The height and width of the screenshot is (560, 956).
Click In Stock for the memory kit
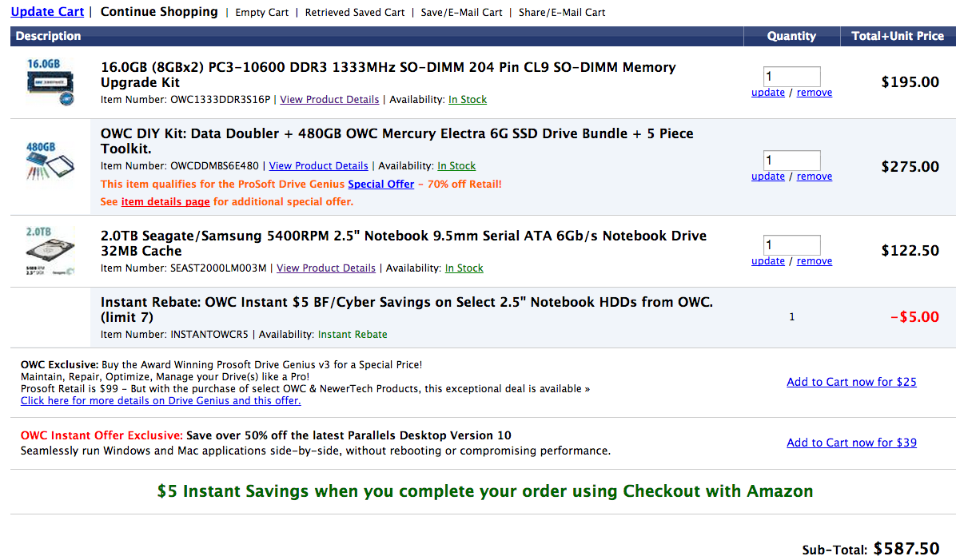click(468, 99)
